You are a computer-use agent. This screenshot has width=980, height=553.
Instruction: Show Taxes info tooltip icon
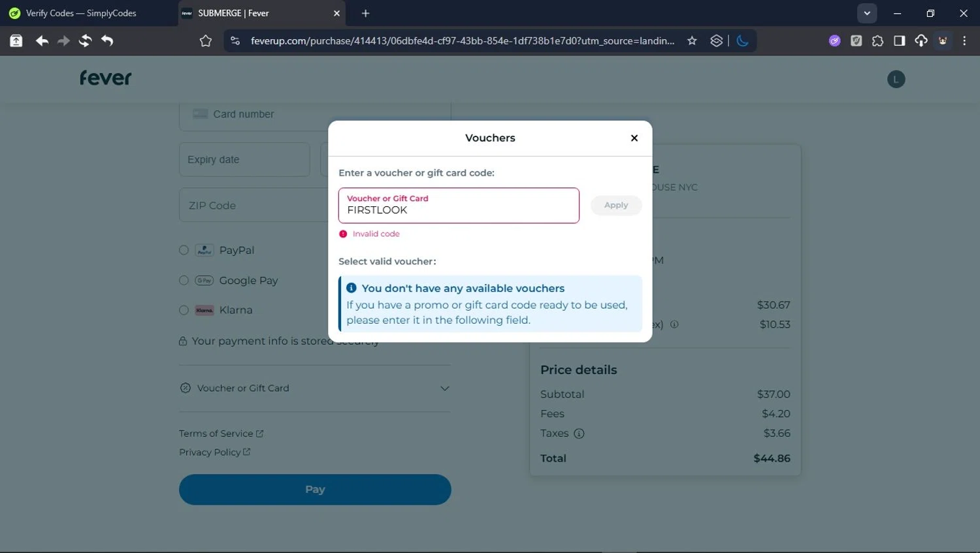[579, 434]
